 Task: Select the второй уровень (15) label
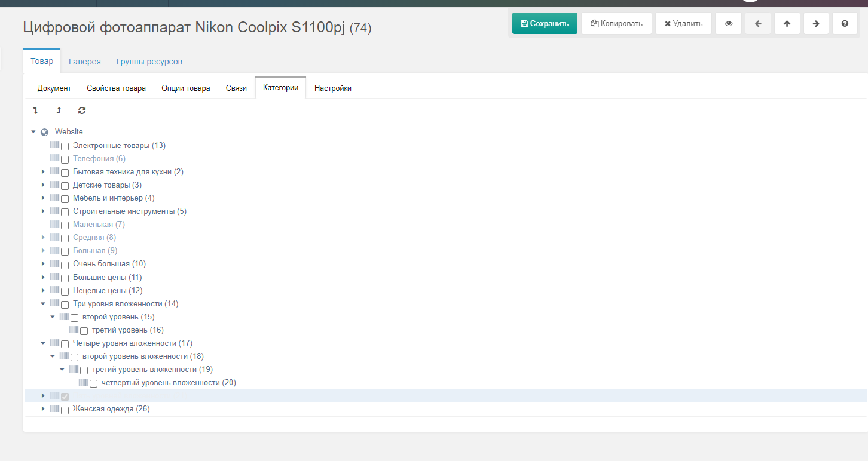(x=118, y=316)
